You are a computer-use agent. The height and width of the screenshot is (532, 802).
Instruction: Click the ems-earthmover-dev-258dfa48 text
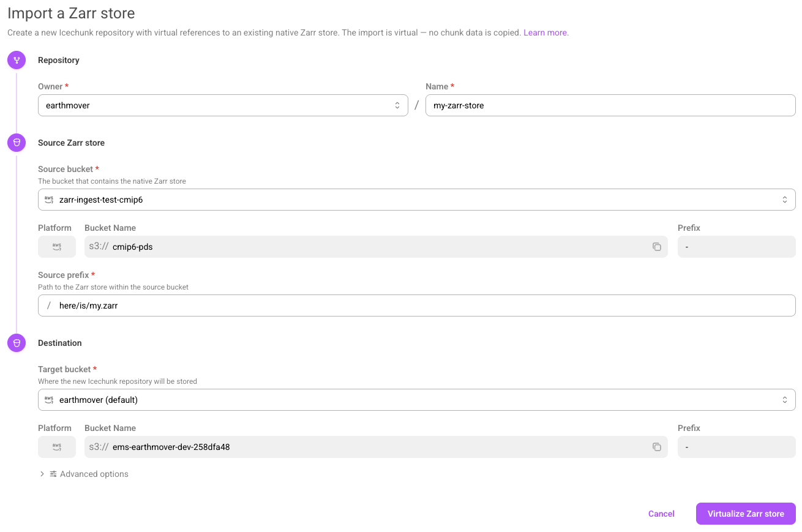tap(171, 447)
